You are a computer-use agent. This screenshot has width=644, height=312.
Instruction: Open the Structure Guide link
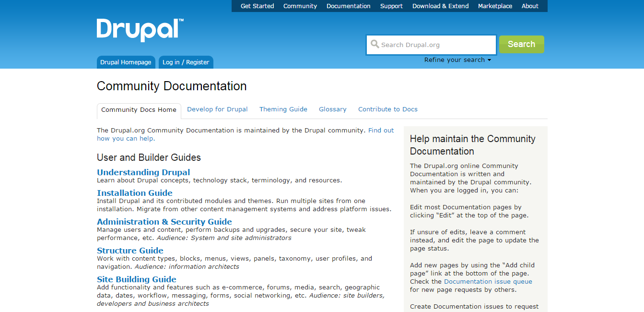pyautogui.click(x=130, y=251)
